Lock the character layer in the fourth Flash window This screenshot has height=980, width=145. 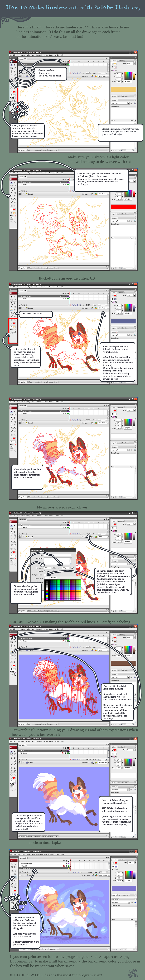[66, 411]
